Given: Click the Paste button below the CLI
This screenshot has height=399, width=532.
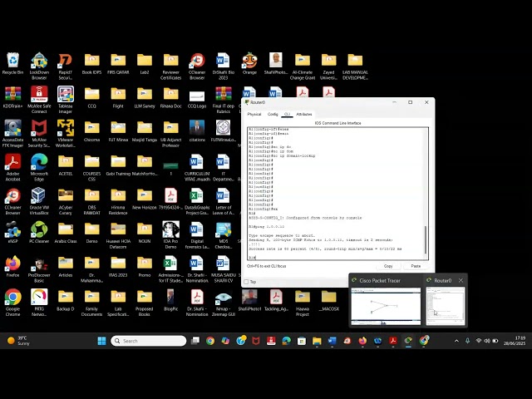Looking at the screenshot, I should pos(416,266).
